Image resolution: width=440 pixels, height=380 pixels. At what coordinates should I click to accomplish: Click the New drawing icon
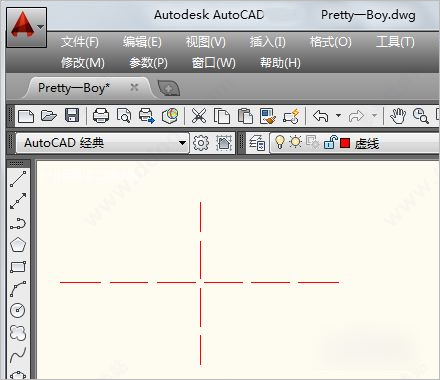coord(26,116)
